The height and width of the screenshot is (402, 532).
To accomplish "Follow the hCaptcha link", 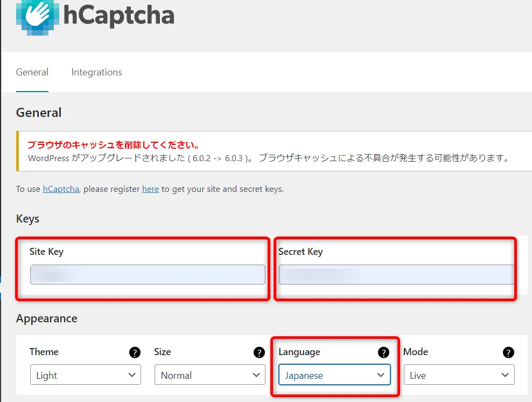I will point(61,189).
